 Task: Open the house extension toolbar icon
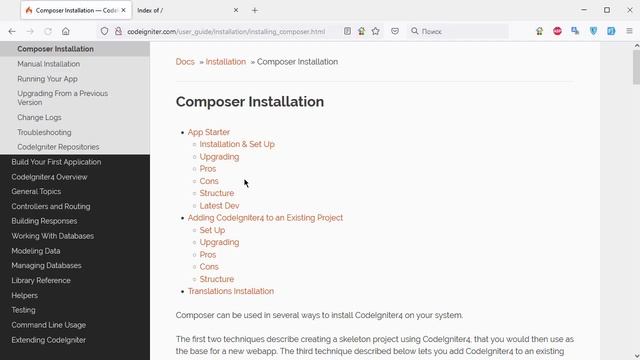click(x=540, y=31)
